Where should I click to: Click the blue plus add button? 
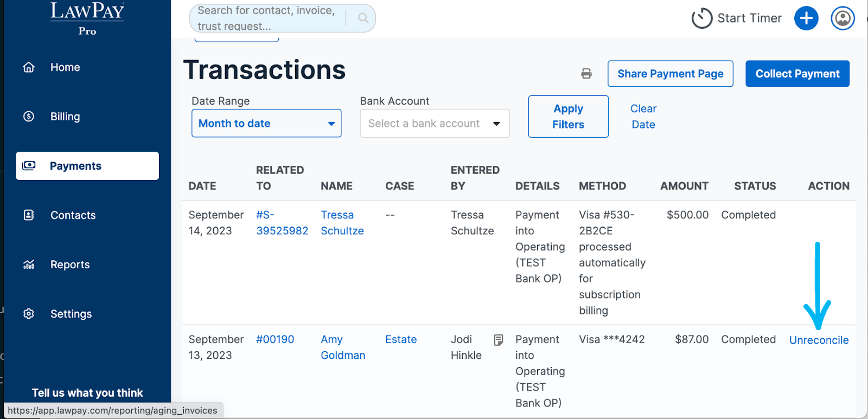pos(806,18)
